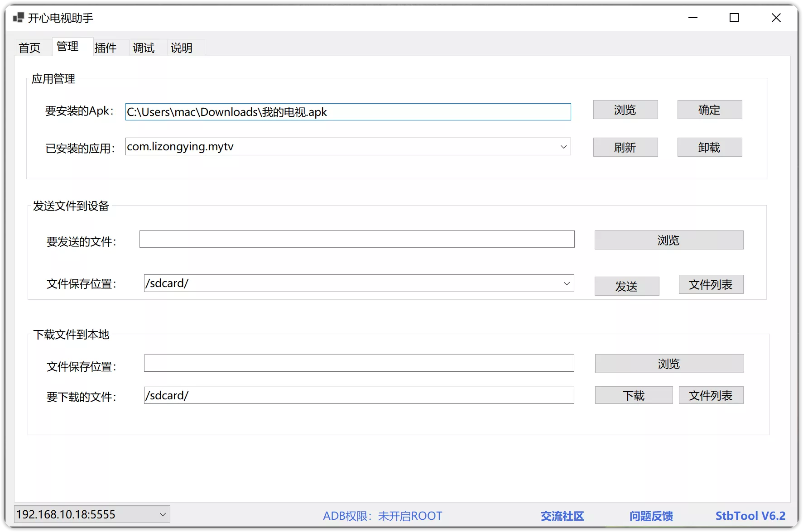Click 下载 to download the file

[x=633, y=395]
